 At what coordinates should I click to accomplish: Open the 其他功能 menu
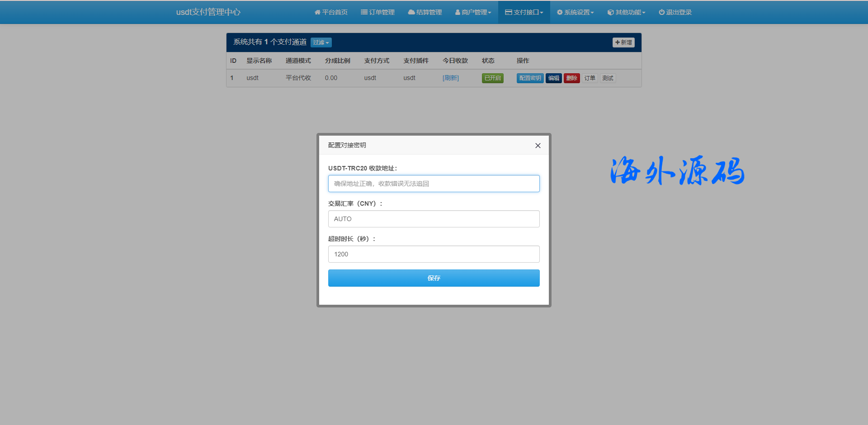pos(626,12)
